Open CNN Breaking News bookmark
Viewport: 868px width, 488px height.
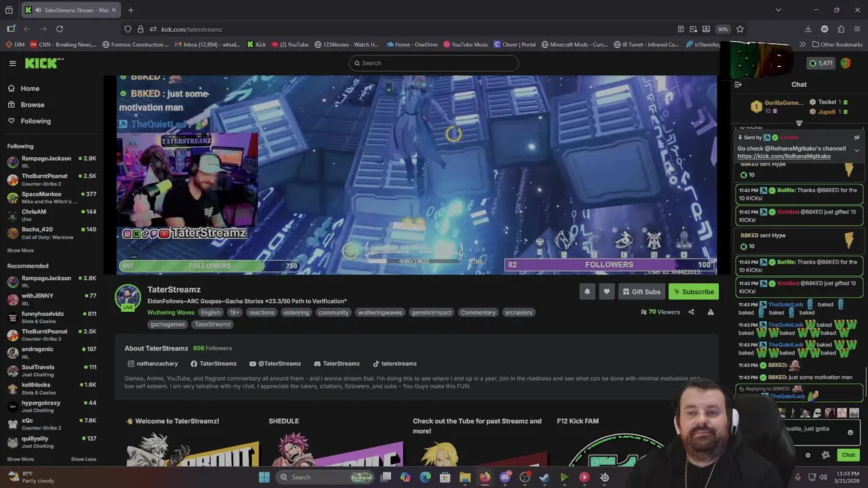pos(62,45)
